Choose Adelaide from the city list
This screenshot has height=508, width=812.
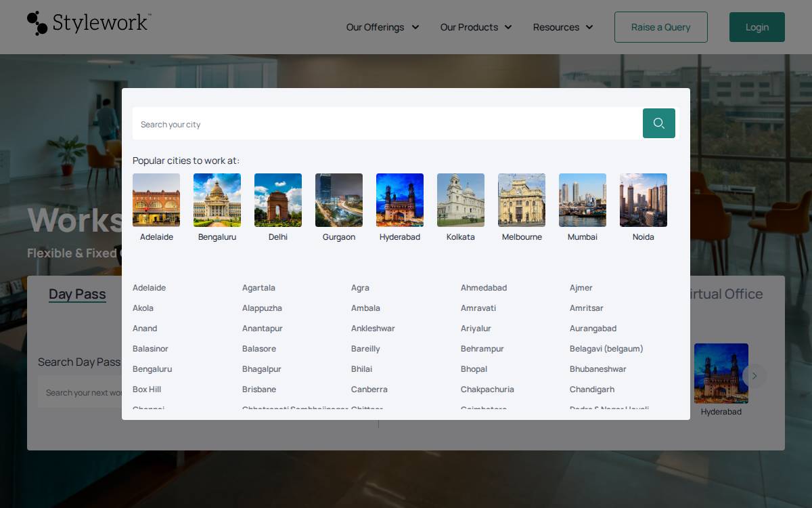click(x=149, y=288)
